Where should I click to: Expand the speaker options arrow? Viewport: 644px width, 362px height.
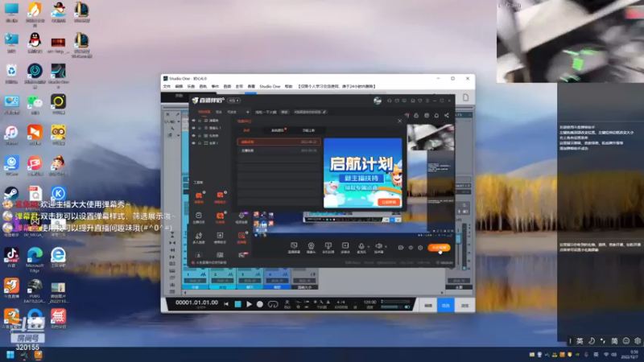point(386,247)
